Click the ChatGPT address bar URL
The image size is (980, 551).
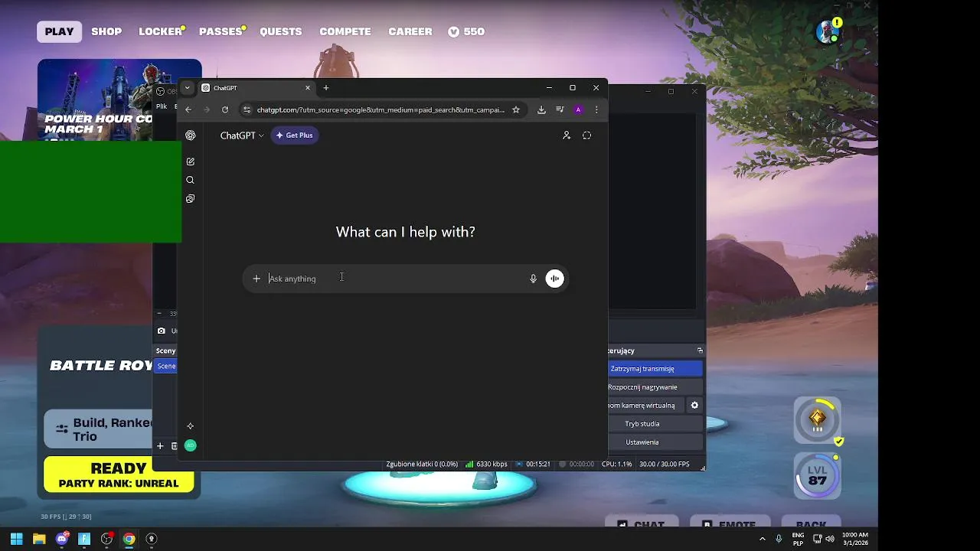pyautogui.click(x=381, y=109)
